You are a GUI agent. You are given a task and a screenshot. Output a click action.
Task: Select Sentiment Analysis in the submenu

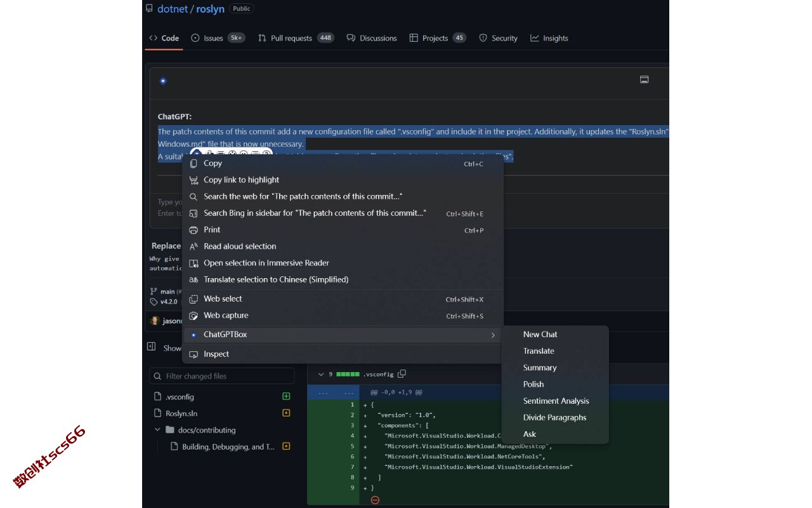pos(555,401)
